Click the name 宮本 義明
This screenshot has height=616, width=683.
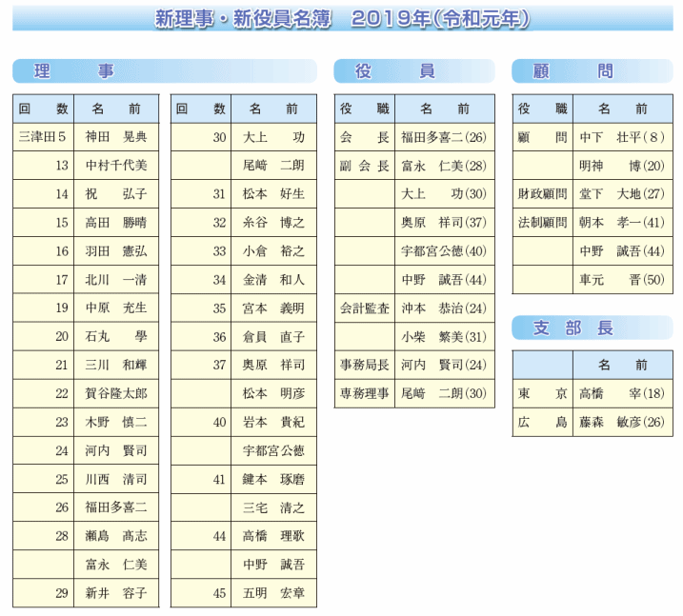273,308
